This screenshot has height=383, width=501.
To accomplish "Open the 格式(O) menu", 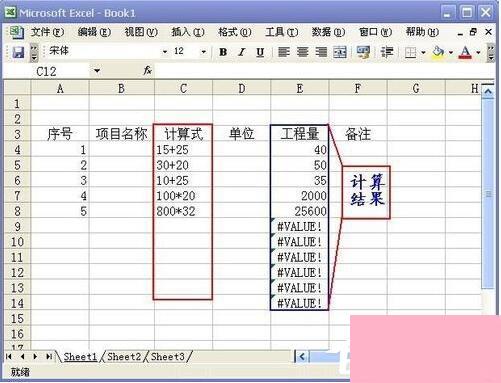I will [x=235, y=32].
